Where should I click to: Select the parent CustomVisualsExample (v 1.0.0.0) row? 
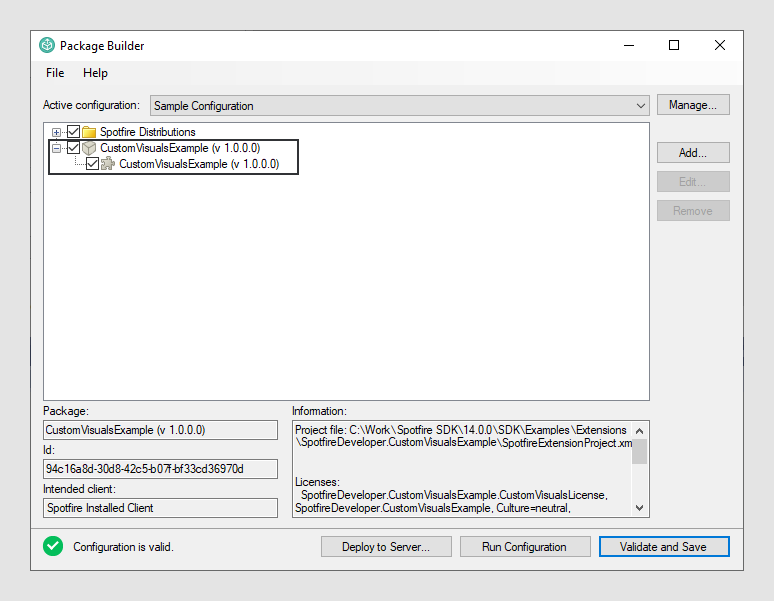[180, 148]
